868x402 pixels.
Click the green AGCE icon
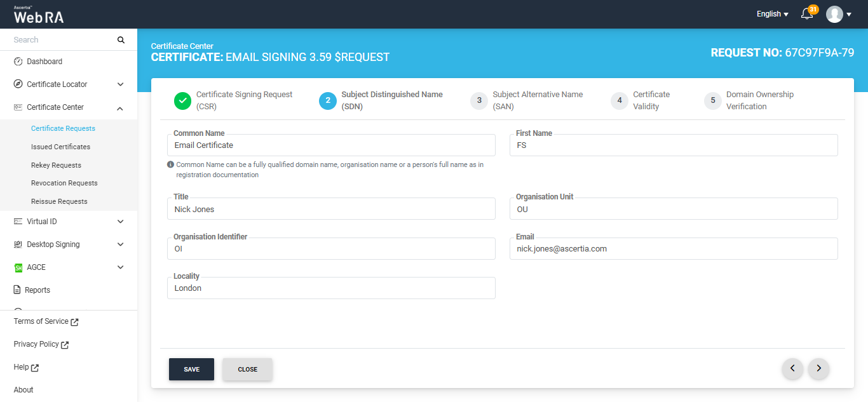pyautogui.click(x=18, y=267)
